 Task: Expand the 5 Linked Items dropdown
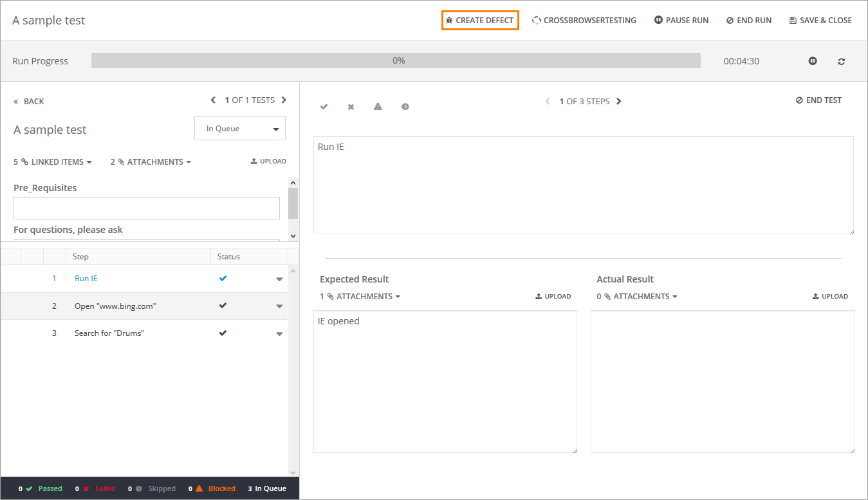(x=53, y=162)
